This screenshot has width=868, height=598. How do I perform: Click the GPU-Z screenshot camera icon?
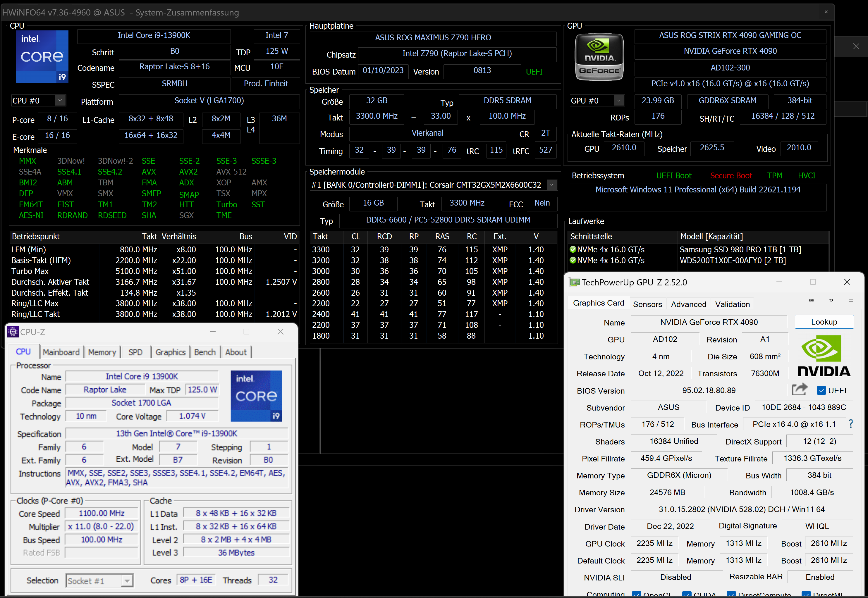[811, 300]
